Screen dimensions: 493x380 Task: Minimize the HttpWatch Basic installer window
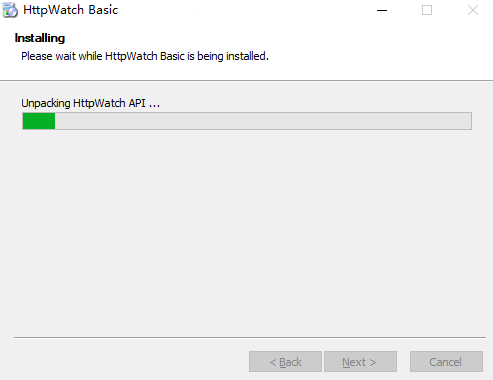click(x=382, y=10)
